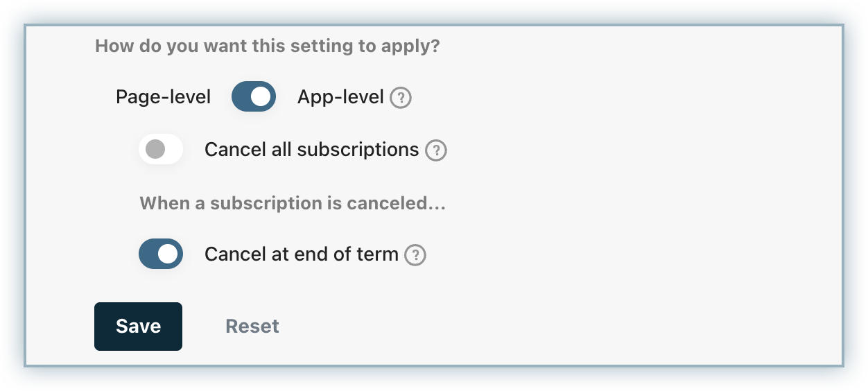Enable the Cancel all subscriptions toggle
Image resolution: width=868 pixels, height=391 pixels.
161,150
